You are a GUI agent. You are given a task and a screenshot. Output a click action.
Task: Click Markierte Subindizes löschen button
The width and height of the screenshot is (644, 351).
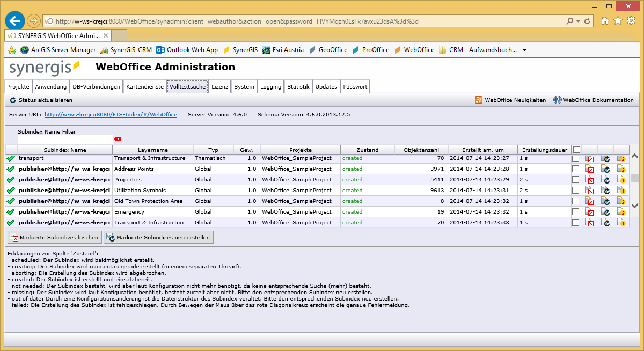[x=54, y=237]
